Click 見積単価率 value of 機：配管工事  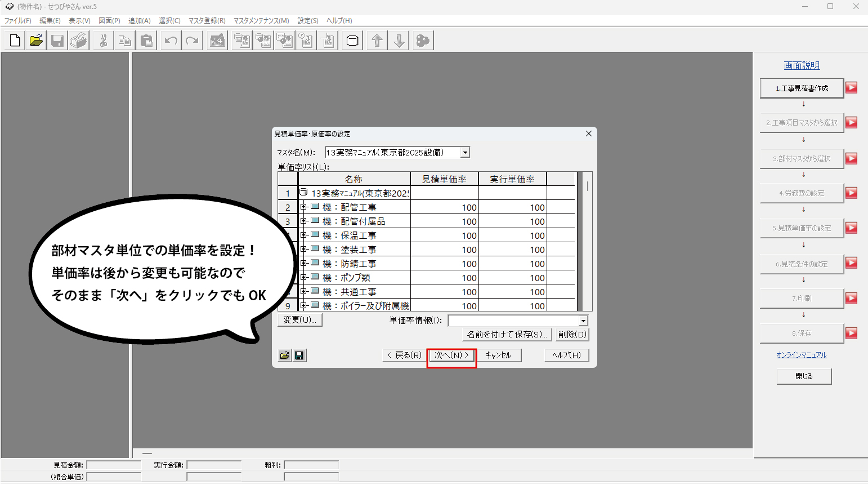(444, 207)
